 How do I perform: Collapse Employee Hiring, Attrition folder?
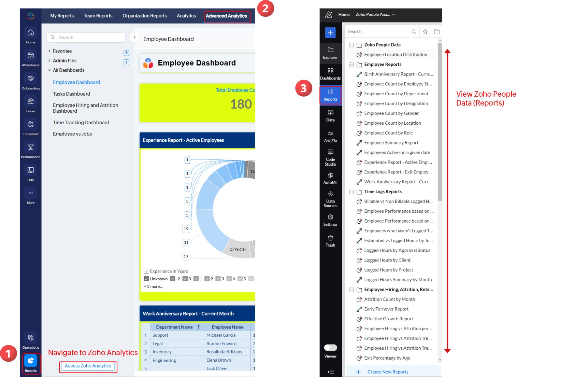[x=351, y=290]
